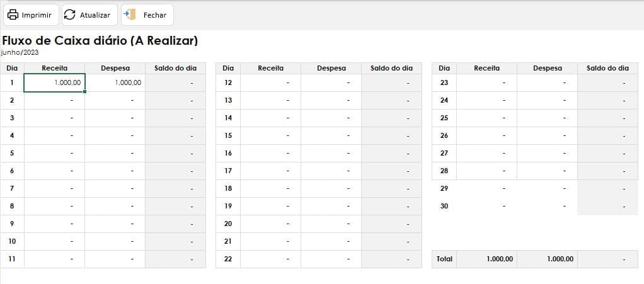Select the Receita cell for day 1
Image resolution: width=644 pixels, height=284 pixels.
(54, 82)
